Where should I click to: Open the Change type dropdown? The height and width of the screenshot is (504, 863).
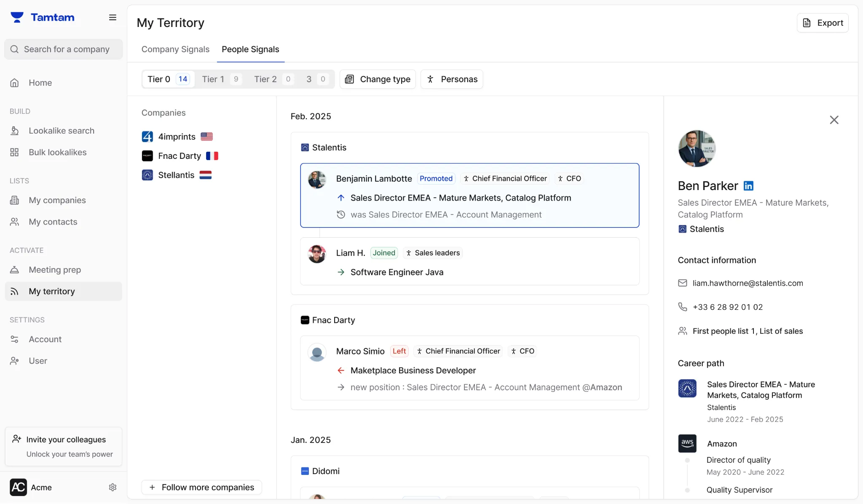pyautogui.click(x=378, y=79)
